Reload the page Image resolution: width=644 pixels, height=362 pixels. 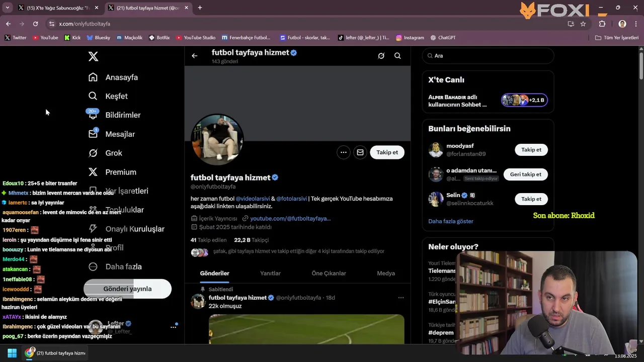coord(35,24)
